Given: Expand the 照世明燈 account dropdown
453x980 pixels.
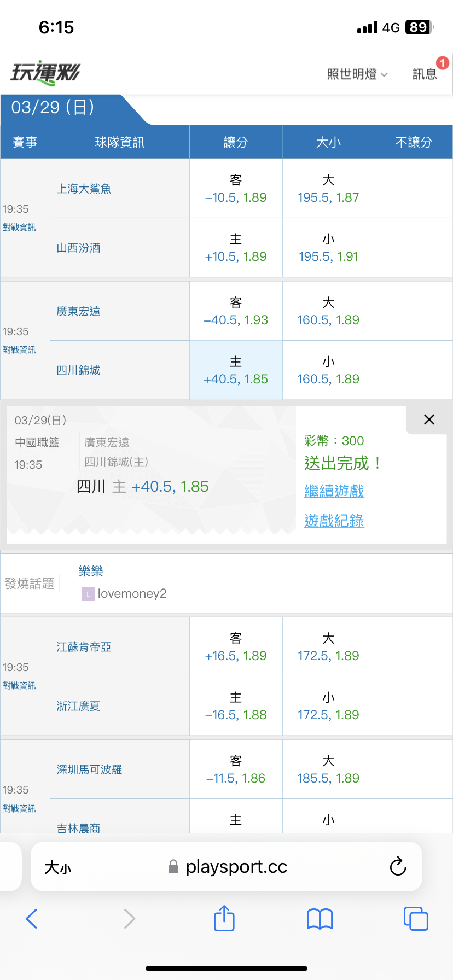Looking at the screenshot, I should [357, 74].
